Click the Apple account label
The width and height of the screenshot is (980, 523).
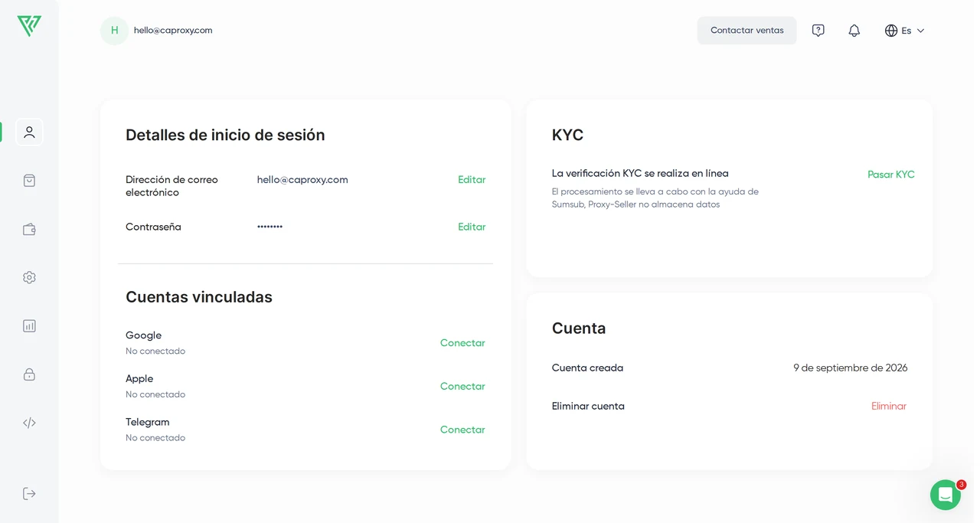pos(139,379)
